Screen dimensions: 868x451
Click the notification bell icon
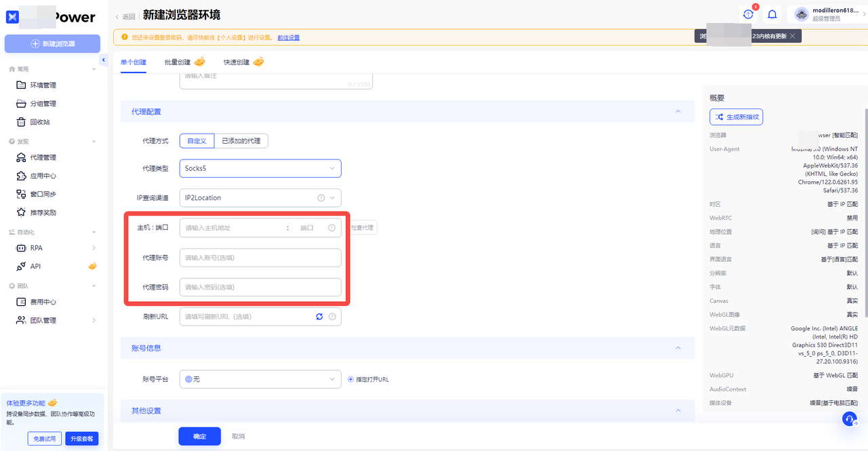point(772,14)
